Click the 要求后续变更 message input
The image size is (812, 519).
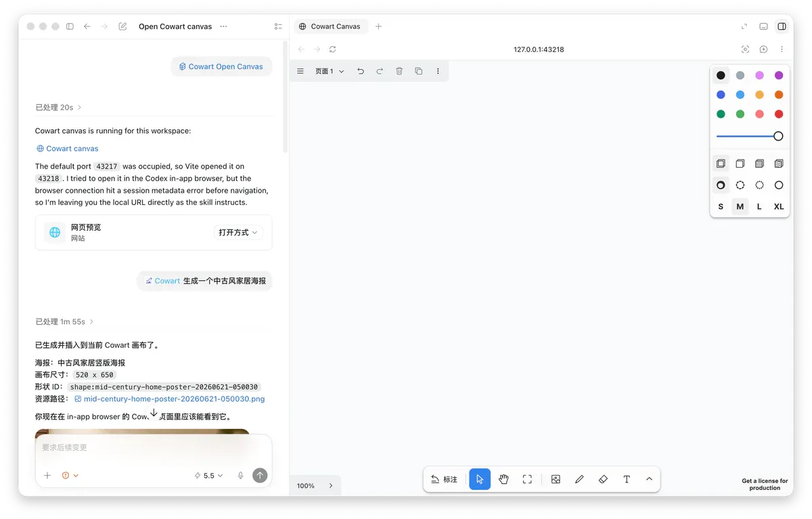[x=154, y=447]
